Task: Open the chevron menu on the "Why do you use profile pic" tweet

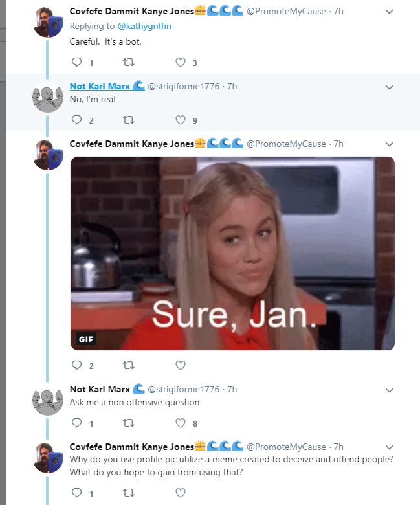Action: (x=390, y=447)
